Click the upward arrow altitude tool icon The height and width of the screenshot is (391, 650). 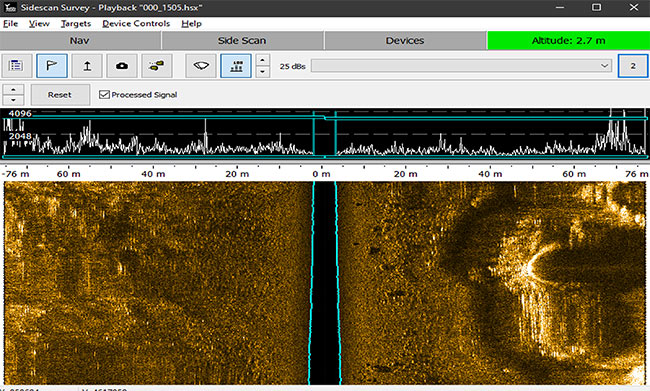[x=87, y=66]
